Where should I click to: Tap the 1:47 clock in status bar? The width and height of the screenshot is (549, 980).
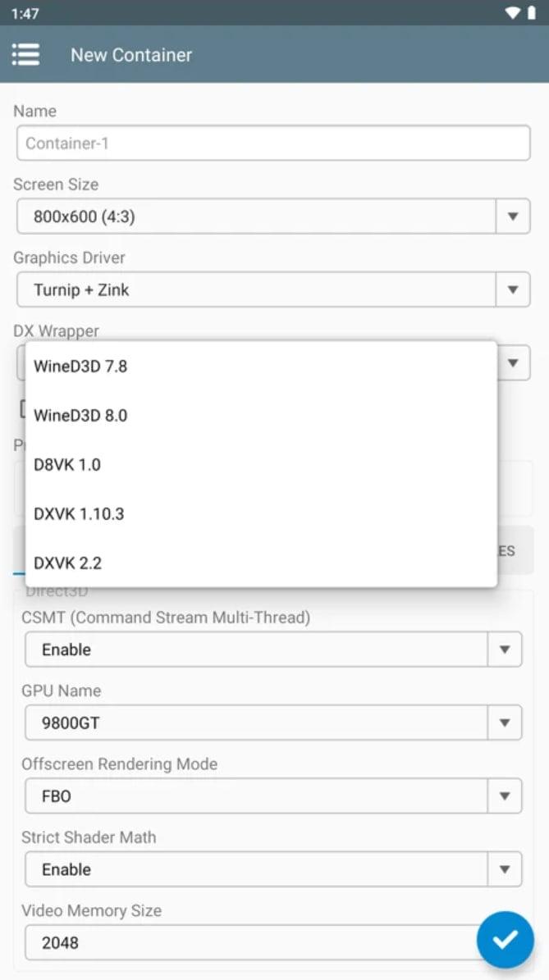pos(27,12)
